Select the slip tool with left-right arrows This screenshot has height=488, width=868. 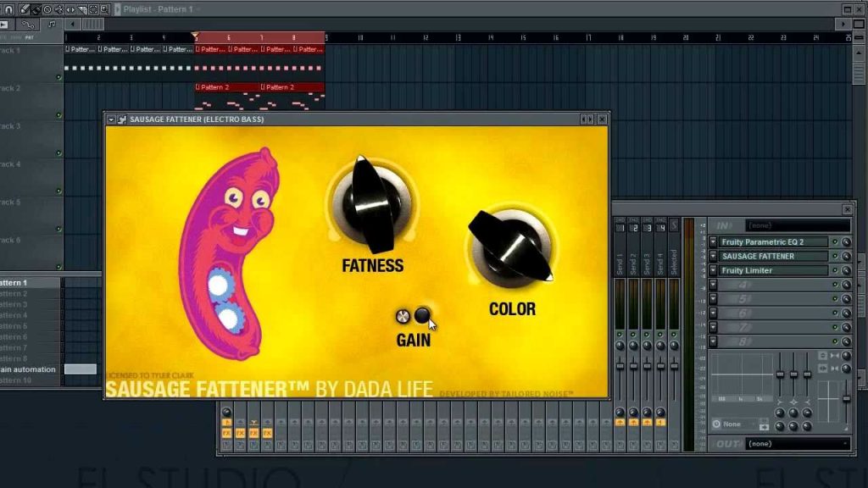(70, 9)
